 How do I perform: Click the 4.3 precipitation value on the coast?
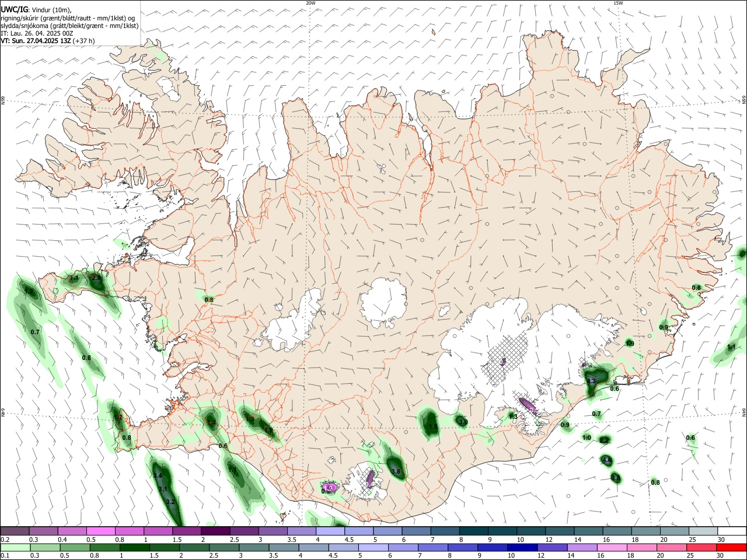tap(591, 381)
